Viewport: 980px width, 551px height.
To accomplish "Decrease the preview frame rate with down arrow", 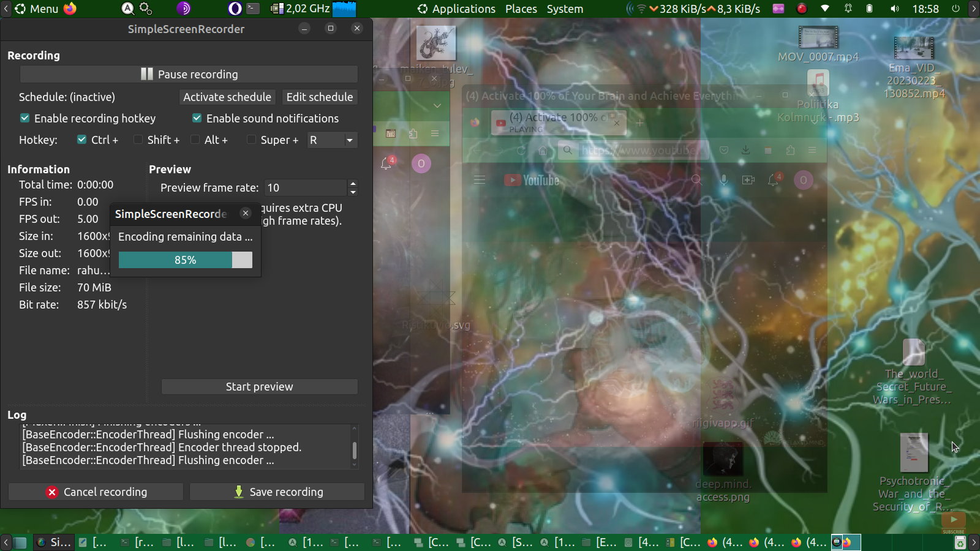I will [353, 192].
